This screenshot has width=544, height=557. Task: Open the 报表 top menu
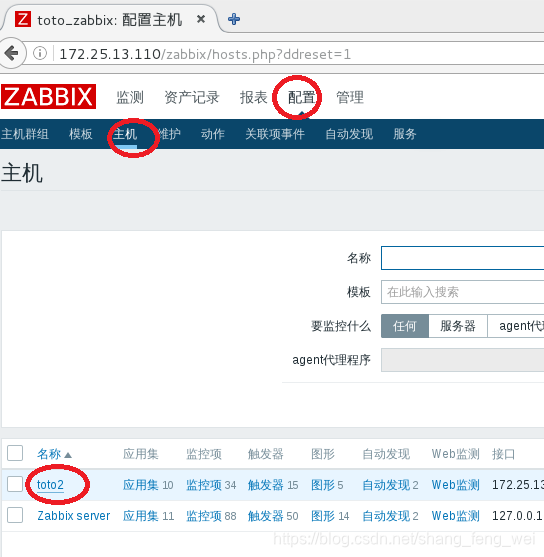(x=253, y=97)
